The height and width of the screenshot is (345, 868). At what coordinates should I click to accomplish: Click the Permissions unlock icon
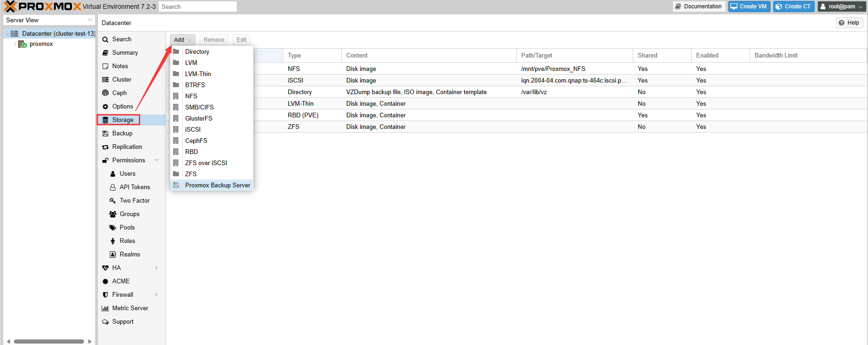coord(105,160)
